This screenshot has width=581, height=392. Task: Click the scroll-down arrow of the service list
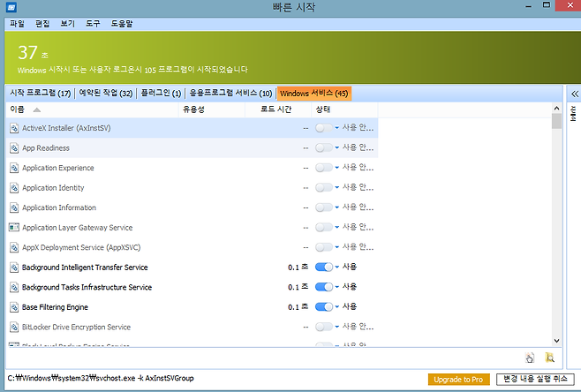coord(556,340)
